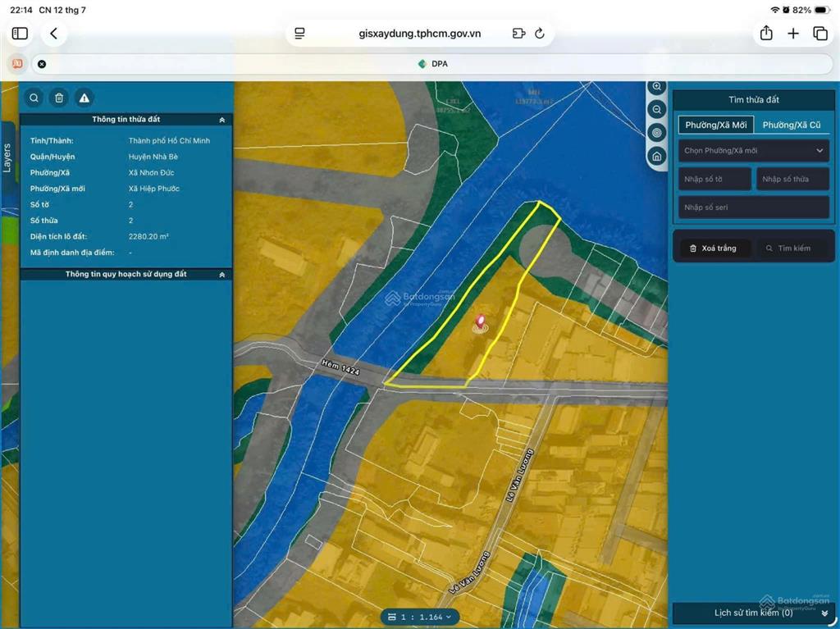The height and width of the screenshot is (629, 840).
Task: Click the trash delete icon above parcel info
Action: 59,98
